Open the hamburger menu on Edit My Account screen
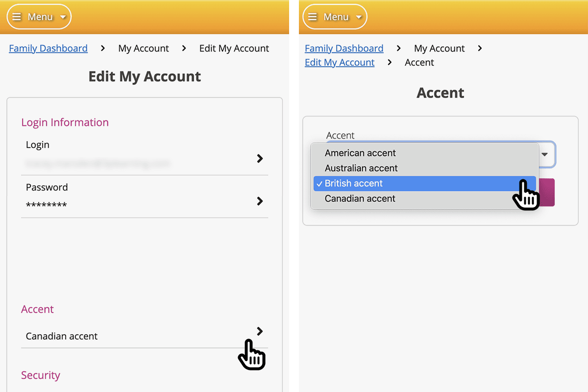The image size is (588, 392). pyautogui.click(x=17, y=16)
